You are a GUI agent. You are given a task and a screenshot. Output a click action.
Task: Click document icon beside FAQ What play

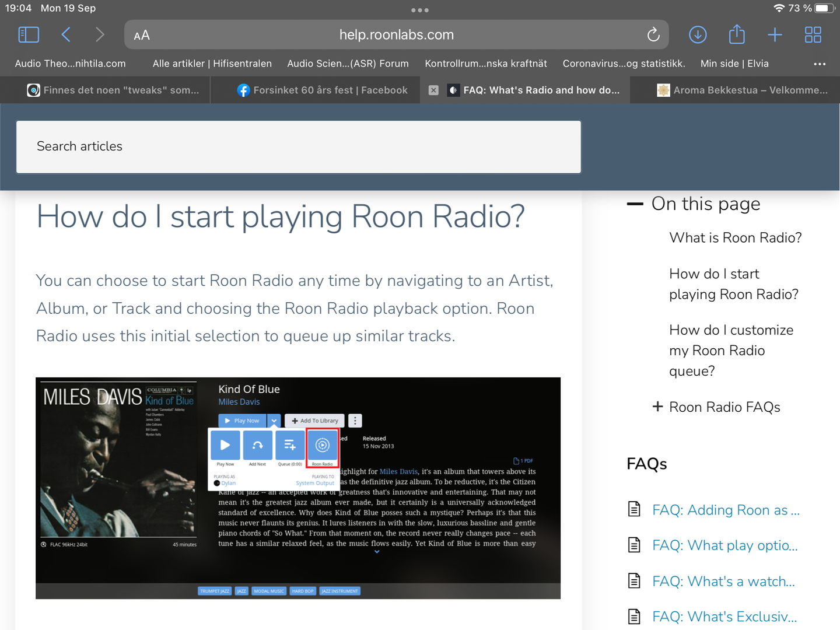(x=634, y=545)
